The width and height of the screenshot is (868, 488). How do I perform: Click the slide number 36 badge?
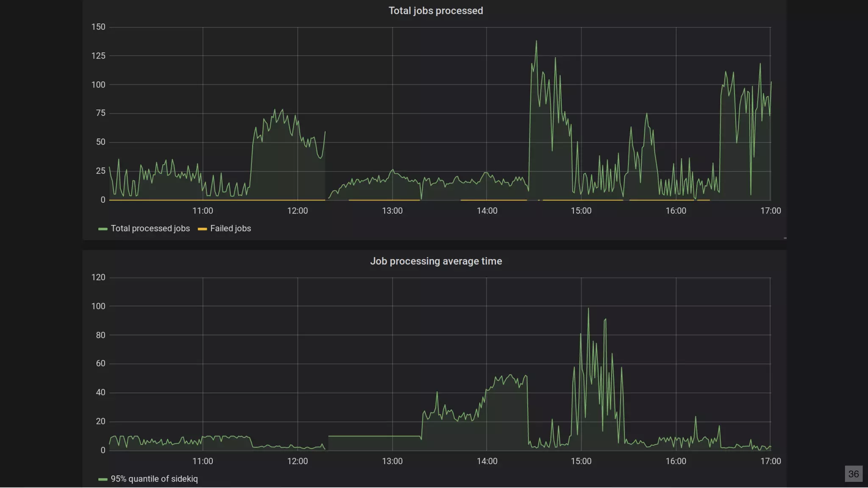coord(853,474)
